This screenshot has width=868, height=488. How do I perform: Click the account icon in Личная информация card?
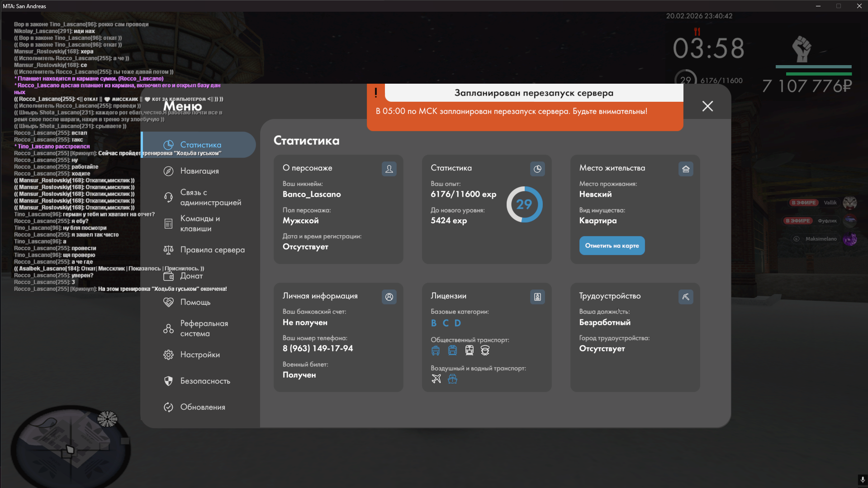click(389, 297)
